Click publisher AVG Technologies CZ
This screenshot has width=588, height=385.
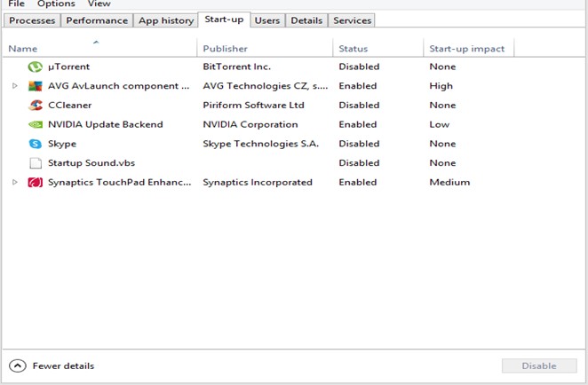(x=265, y=86)
